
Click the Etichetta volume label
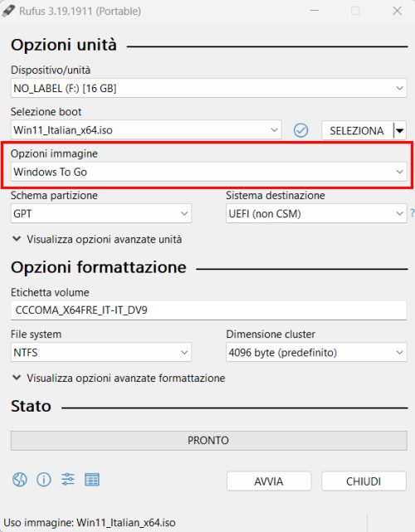coord(50,292)
